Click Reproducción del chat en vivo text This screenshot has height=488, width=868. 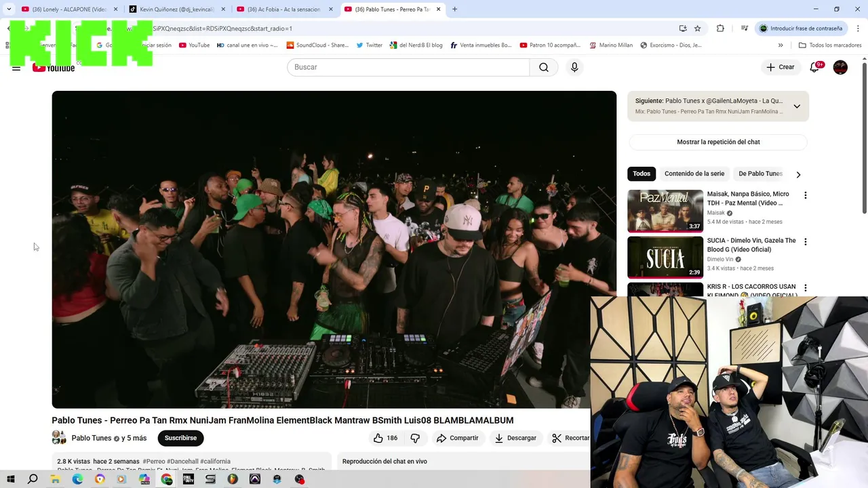(384, 462)
